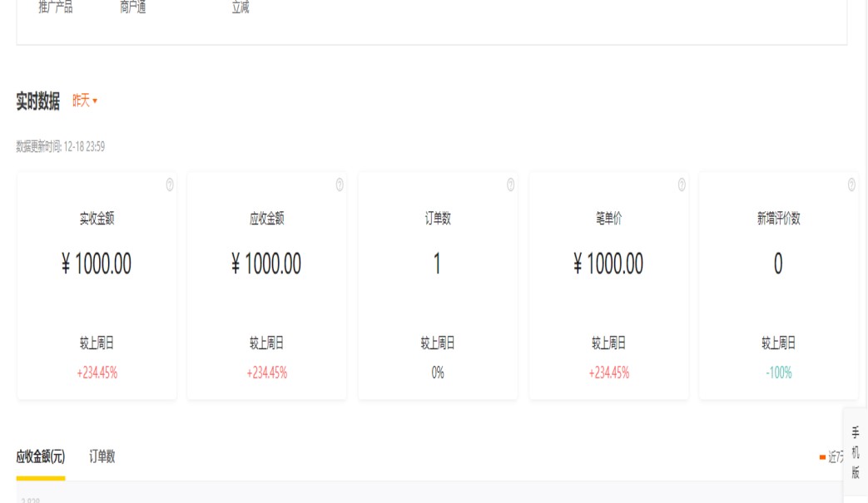Click the ¥1000.00 value under 笔单价
The width and height of the screenshot is (868, 503).
coord(608,264)
